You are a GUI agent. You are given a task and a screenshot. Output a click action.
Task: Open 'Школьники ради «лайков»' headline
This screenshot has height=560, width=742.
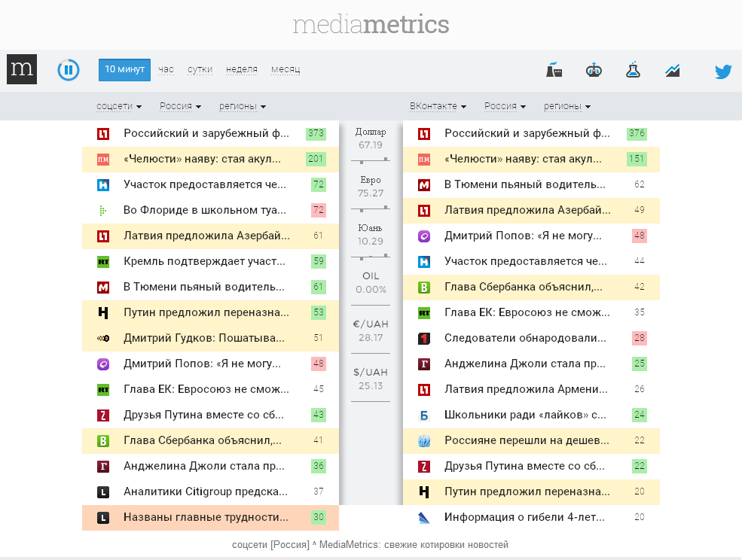point(525,415)
